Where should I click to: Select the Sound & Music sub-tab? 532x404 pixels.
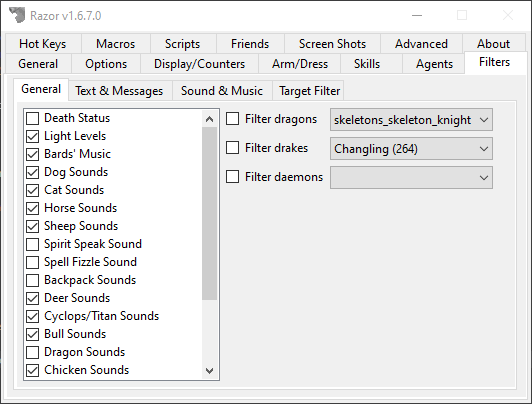click(x=222, y=91)
